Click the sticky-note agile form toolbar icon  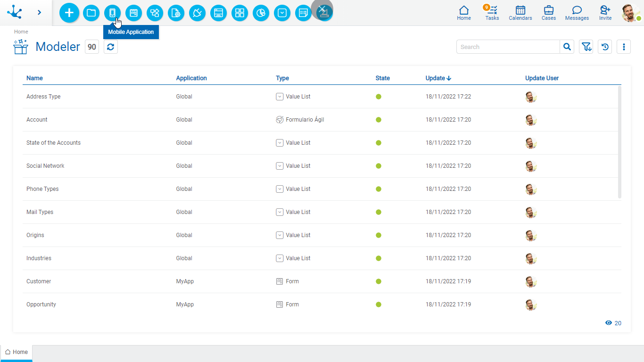coord(303,13)
